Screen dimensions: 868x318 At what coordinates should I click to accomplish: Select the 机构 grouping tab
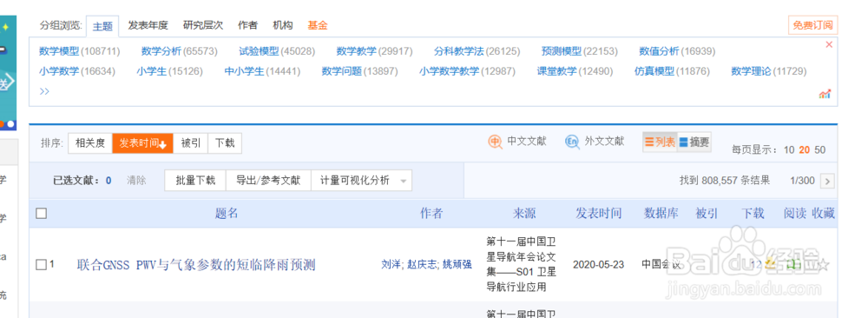(282, 25)
